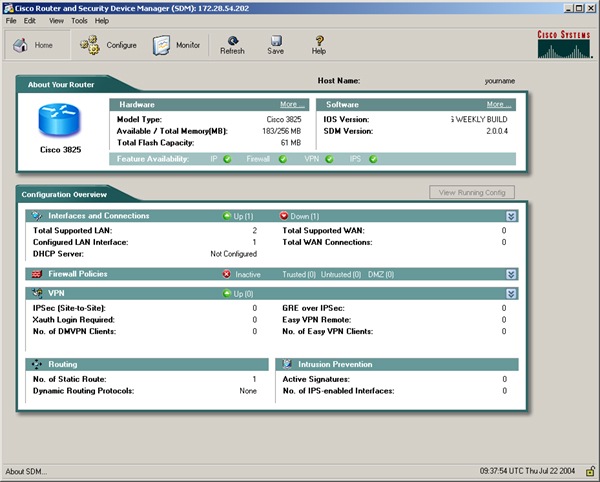This screenshot has width=600, height=482.
Task: Click the SDM window title bar icon
Action: coord(8,8)
